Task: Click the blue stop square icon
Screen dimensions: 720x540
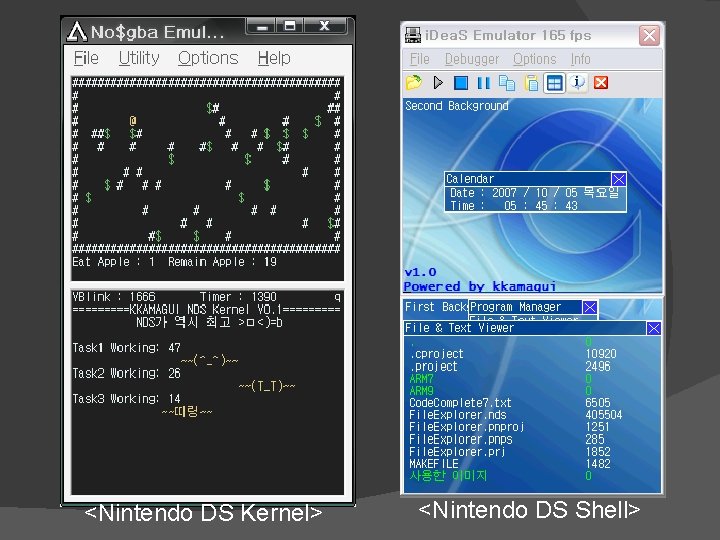Action: 461,83
